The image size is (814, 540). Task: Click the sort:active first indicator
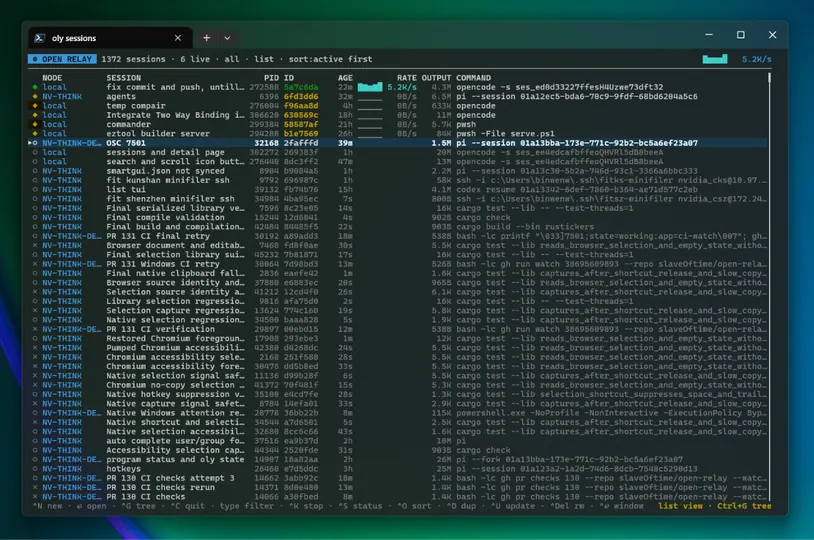pos(330,59)
